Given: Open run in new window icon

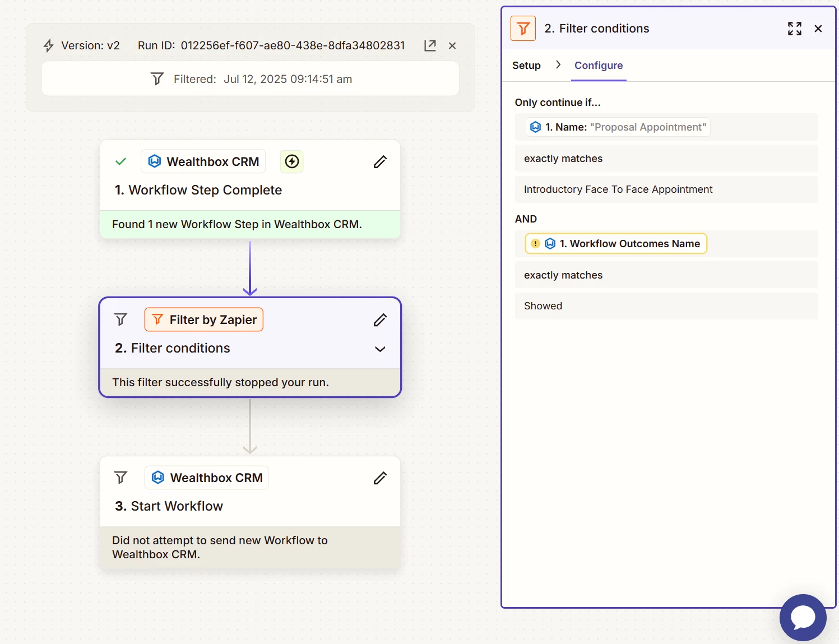Looking at the screenshot, I should tap(430, 45).
